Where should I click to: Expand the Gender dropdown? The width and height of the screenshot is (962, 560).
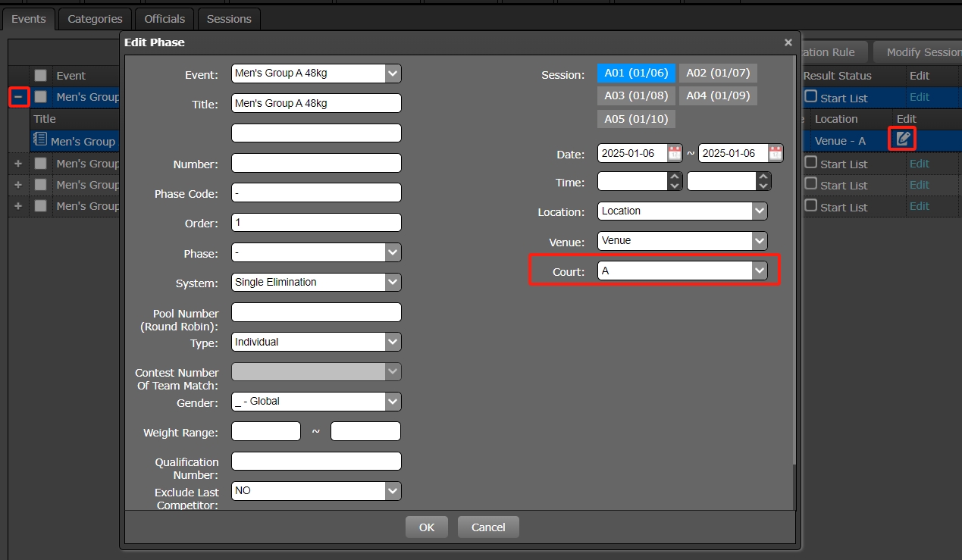(392, 402)
